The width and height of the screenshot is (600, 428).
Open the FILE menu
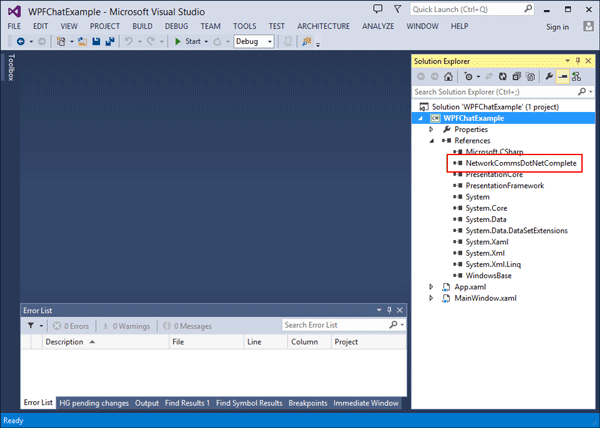(x=14, y=26)
